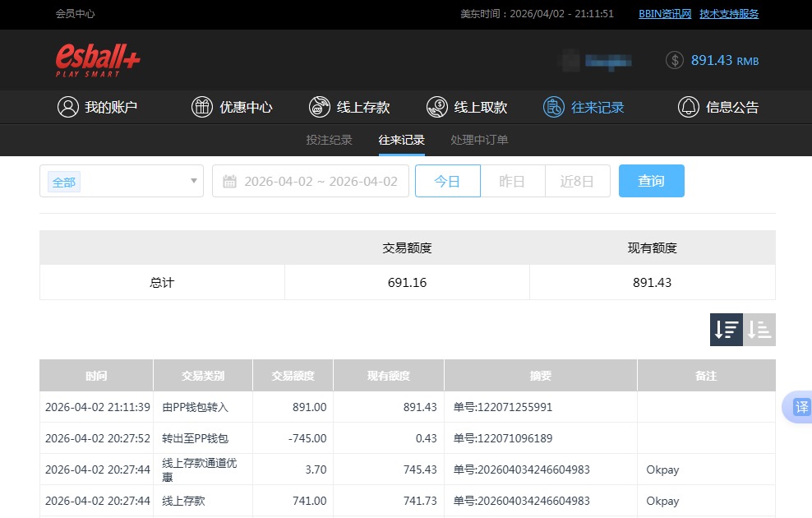Activate the 近8日 filter

click(577, 180)
